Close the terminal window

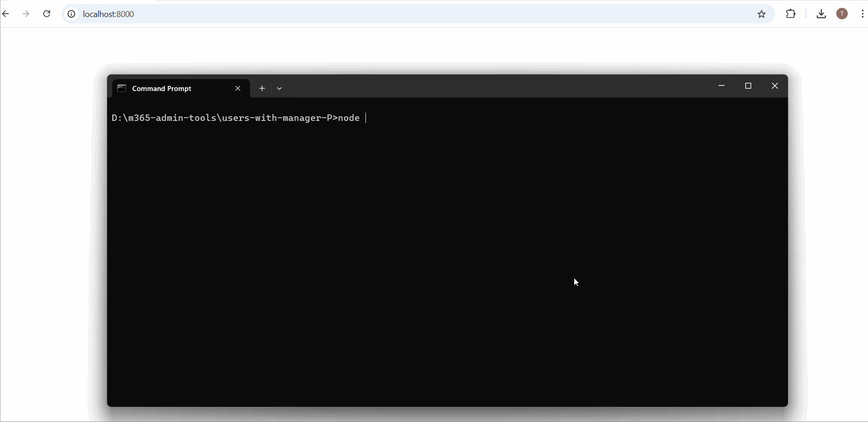[x=775, y=86]
